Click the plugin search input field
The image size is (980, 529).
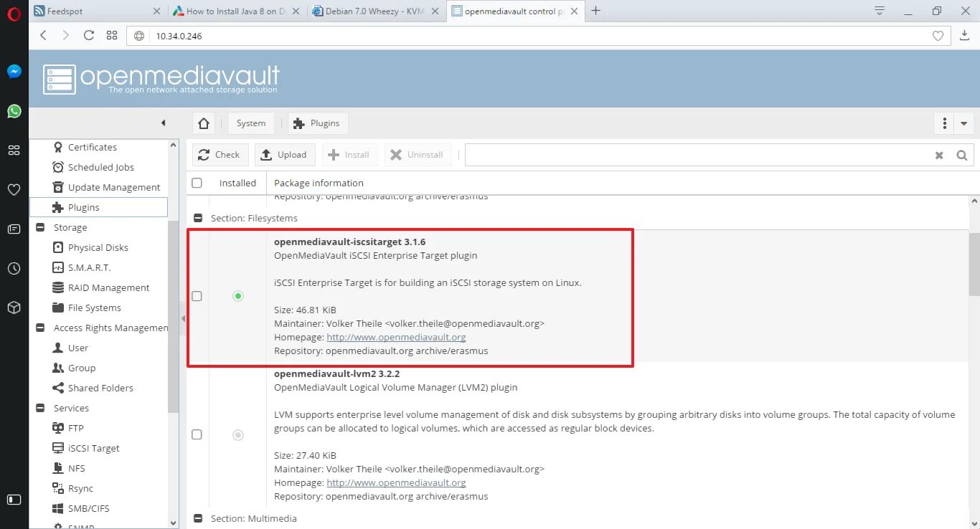(697, 155)
